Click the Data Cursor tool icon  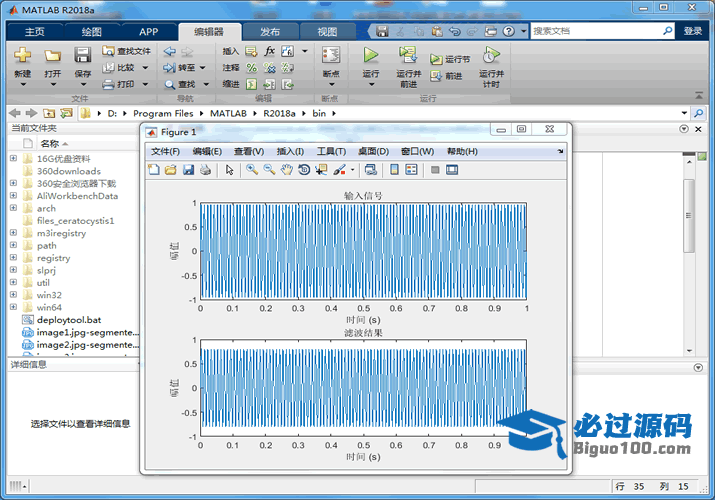pyautogui.click(x=321, y=170)
